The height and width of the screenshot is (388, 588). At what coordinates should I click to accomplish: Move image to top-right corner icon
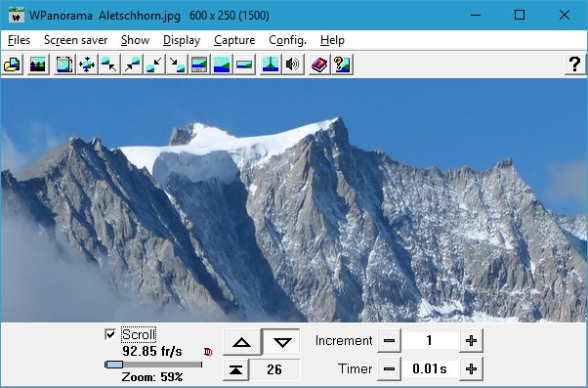click(x=132, y=65)
